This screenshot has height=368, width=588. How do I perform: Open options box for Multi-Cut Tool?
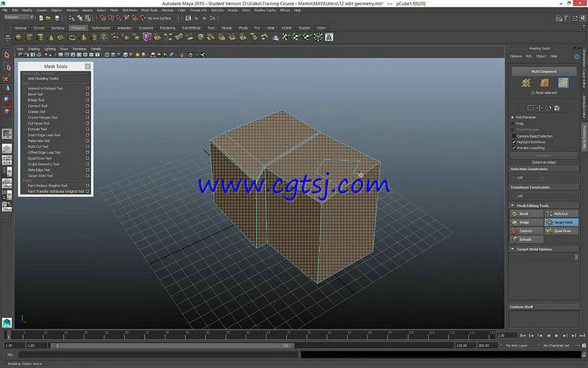[87, 146]
